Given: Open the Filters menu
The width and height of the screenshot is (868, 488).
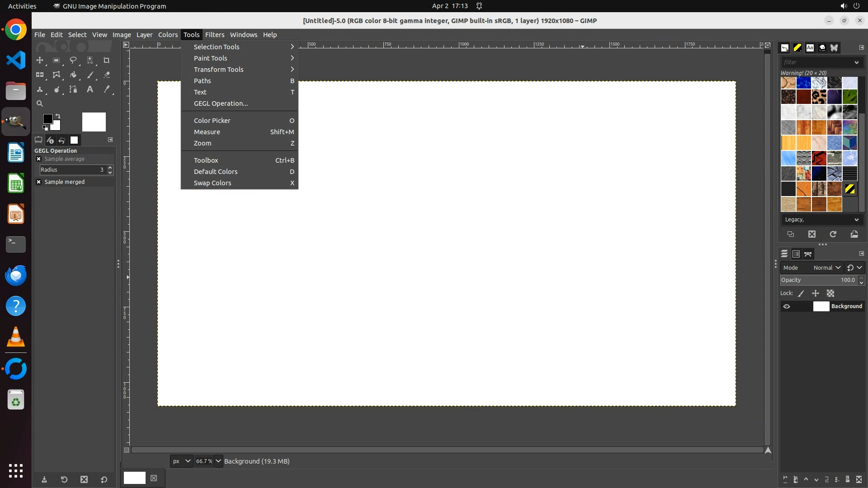Looking at the screenshot, I should (214, 35).
